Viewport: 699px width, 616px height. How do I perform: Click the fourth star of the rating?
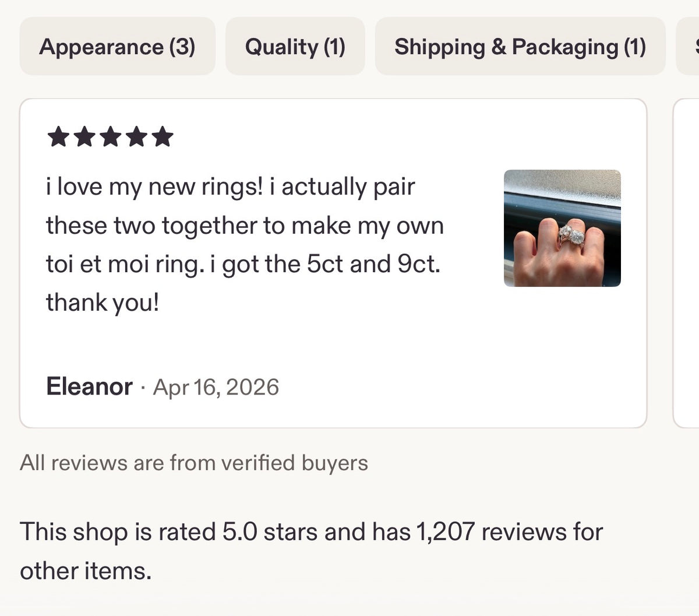[x=136, y=138]
